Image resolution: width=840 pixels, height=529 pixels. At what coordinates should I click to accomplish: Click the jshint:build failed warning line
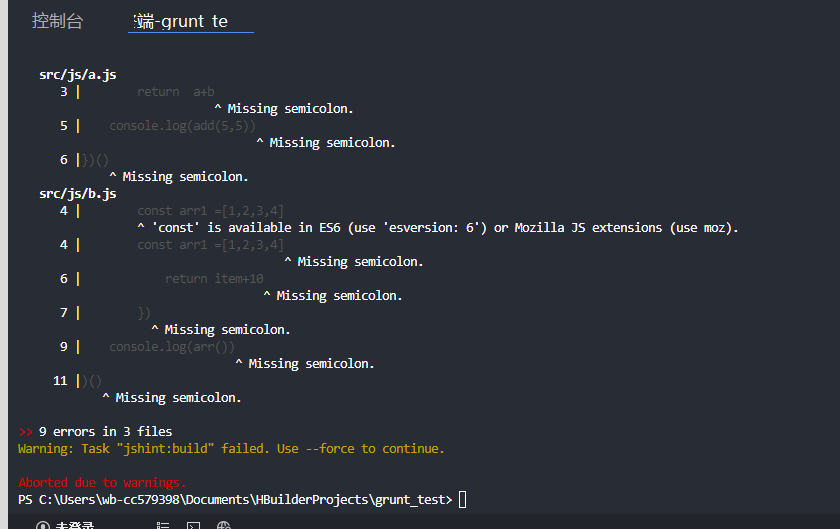[231, 449]
